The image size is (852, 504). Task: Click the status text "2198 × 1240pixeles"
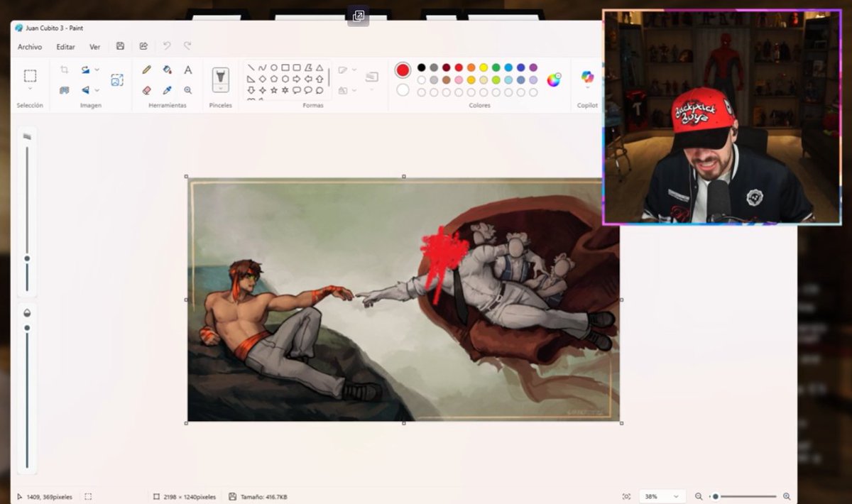pos(190,497)
